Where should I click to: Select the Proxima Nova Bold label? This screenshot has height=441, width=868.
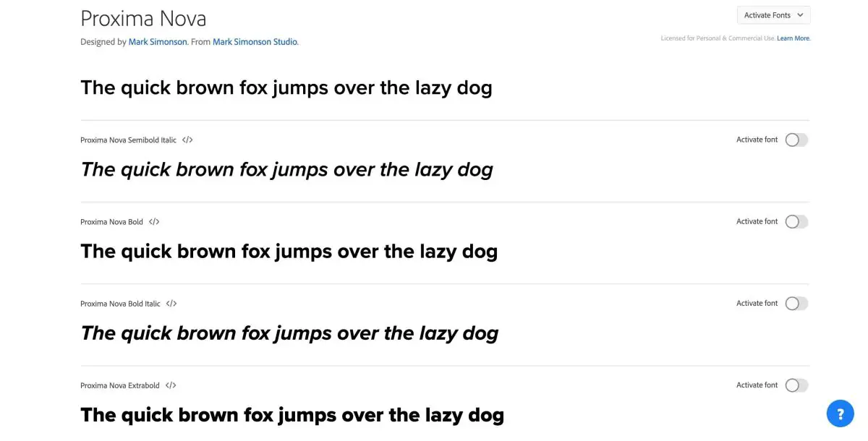(111, 222)
